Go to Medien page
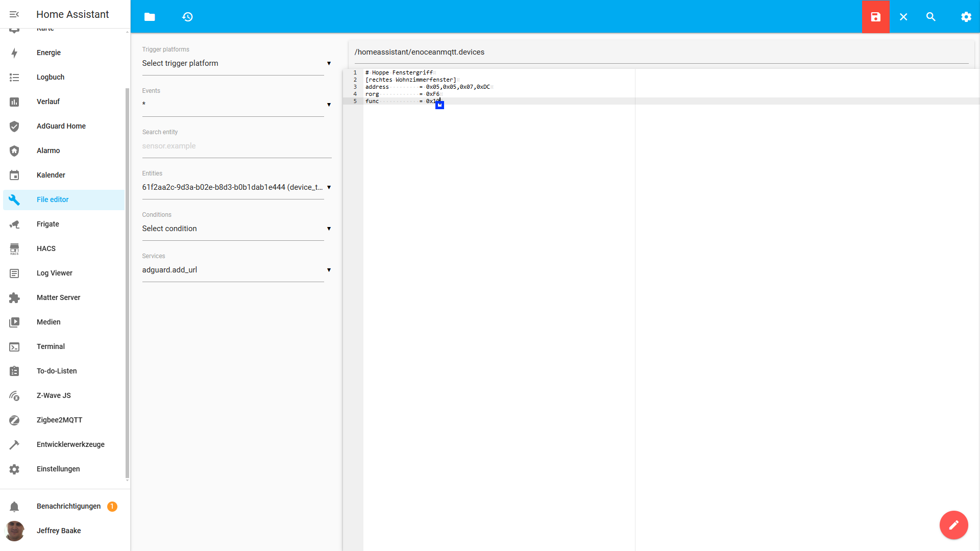The height and width of the screenshot is (551, 980). click(64, 322)
